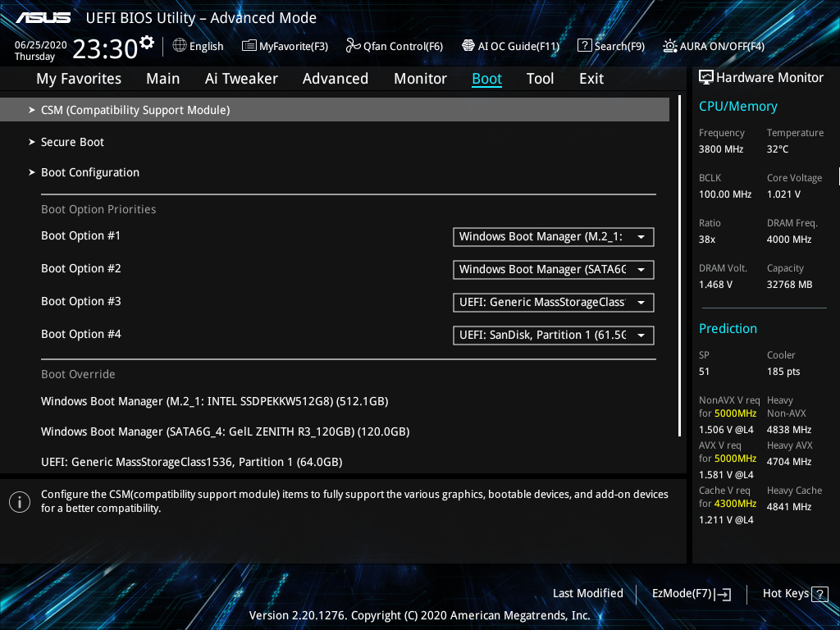Go to the Advanced tab
The width and height of the screenshot is (840, 630).
click(336, 79)
